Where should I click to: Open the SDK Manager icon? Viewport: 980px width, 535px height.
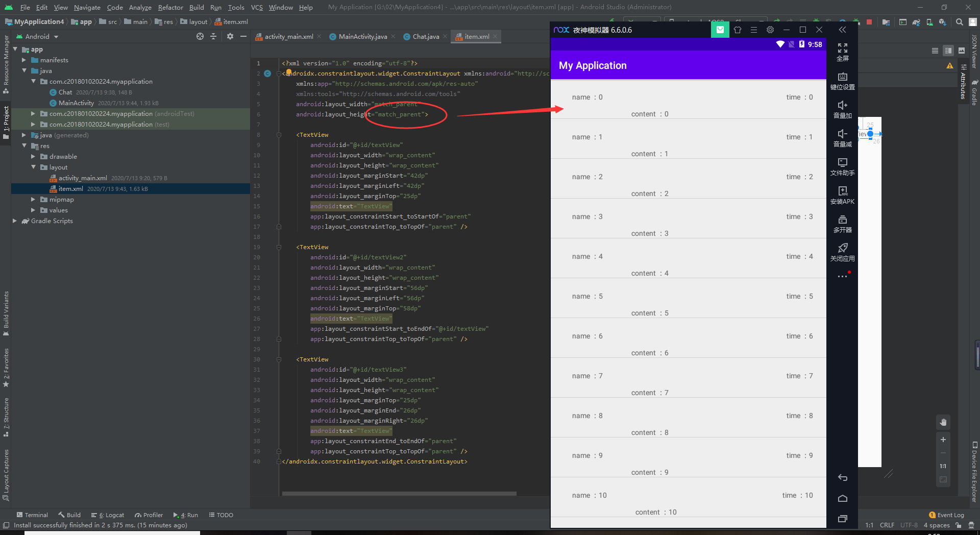[x=943, y=22]
